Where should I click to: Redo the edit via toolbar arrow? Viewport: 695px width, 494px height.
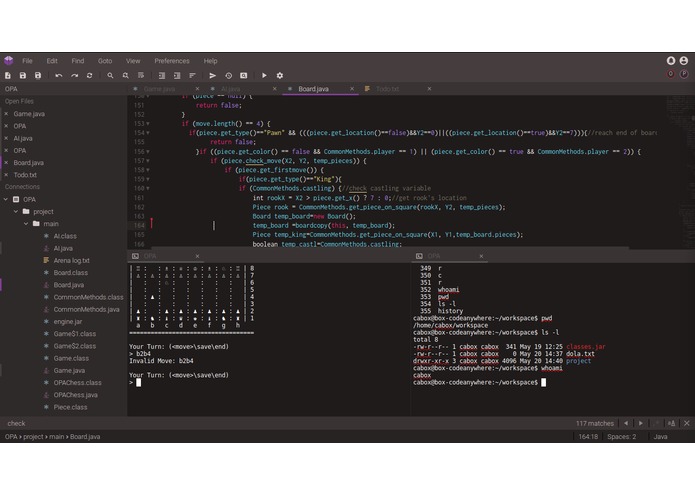[x=74, y=75]
